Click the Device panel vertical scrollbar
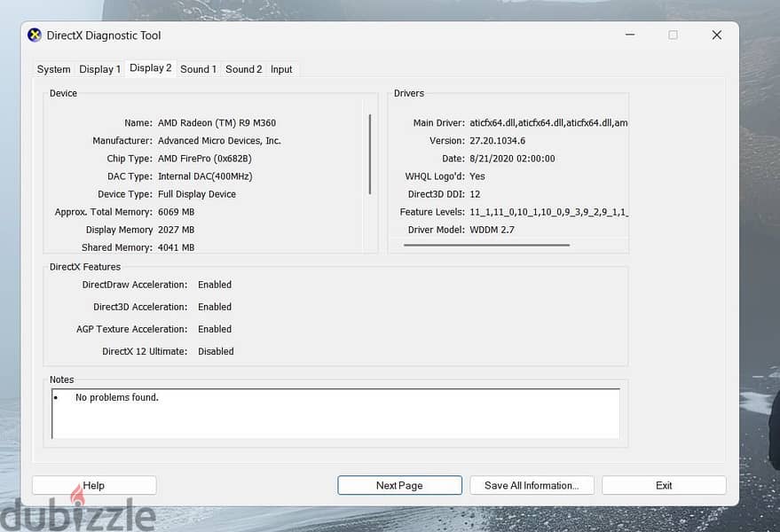The height and width of the screenshot is (532, 780). 370,154
